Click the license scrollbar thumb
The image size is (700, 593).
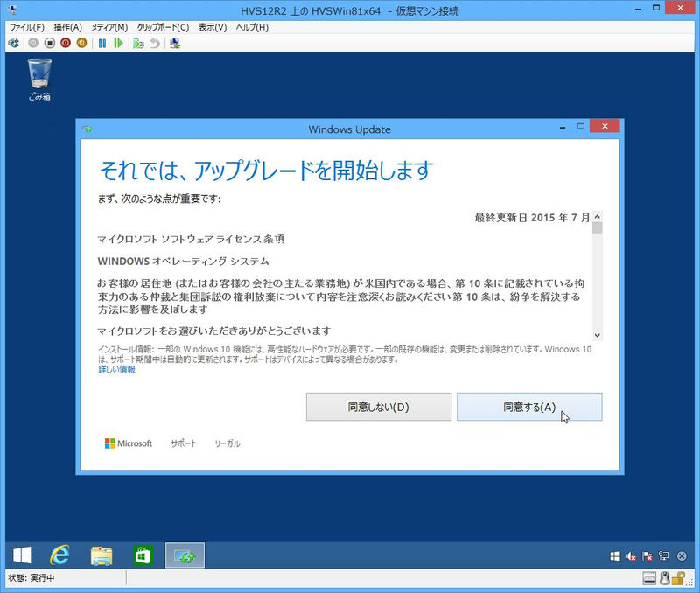coord(598,228)
